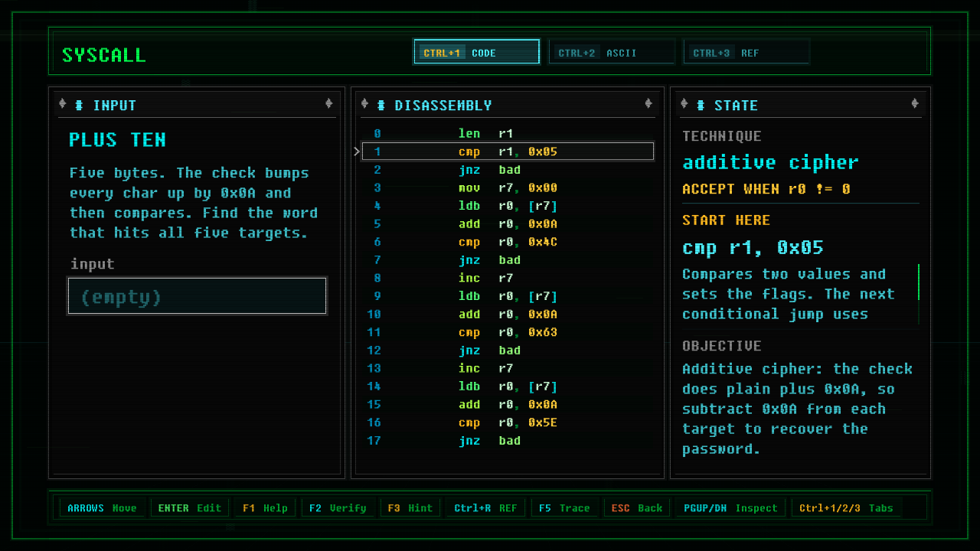Select line 13 'inc r7'
980x551 pixels.
pos(508,368)
